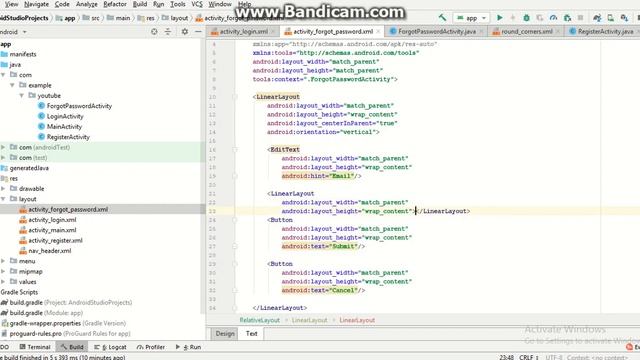Switch to round_corners.xml editor tab
Screen dimensions: 640x360
tap(526, 31)
